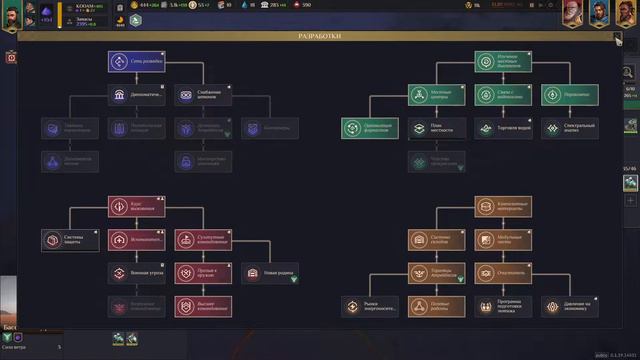Select the orange Композитные материалы node
The width and height of the screenshot is (640, 360).
503,207
